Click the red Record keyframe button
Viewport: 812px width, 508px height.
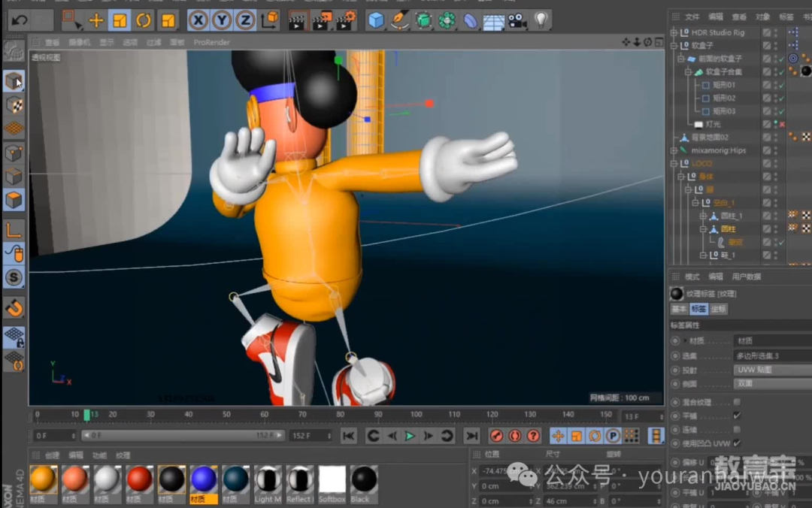click(x=497, y=436)
